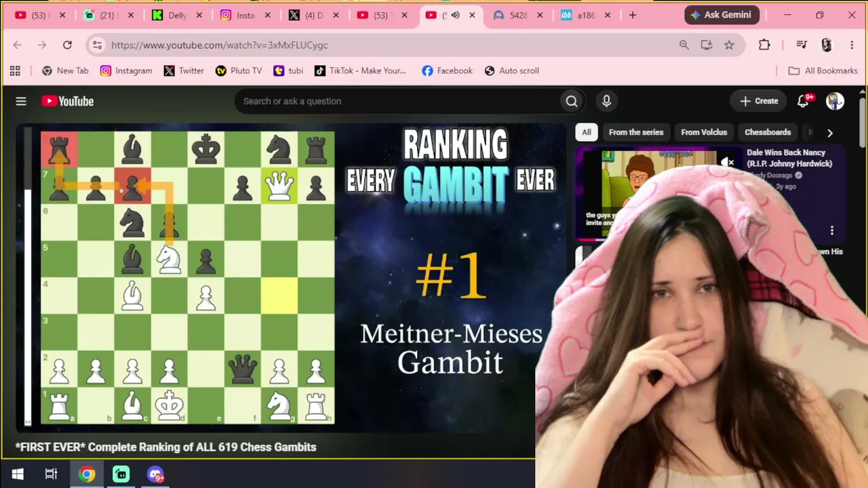Go forward using the browser forward arrow
Screen dimensions: 868x488
coord(42,45)
